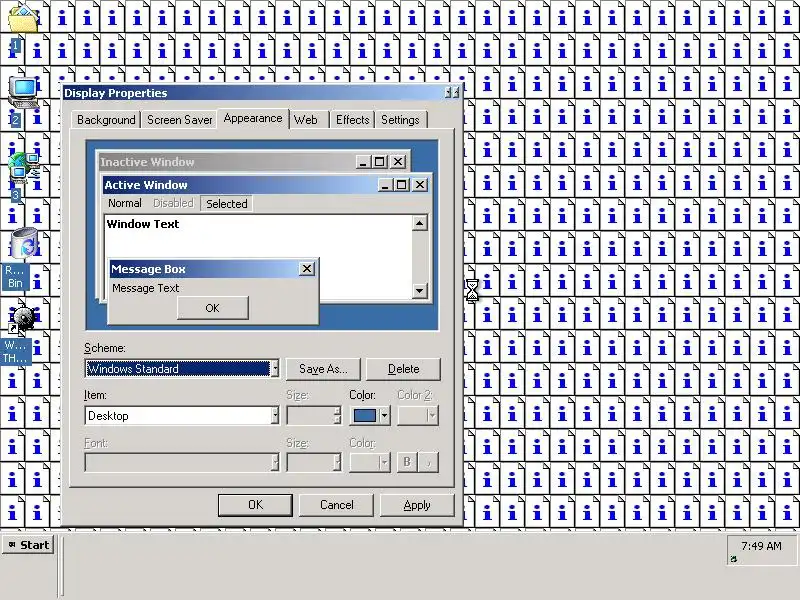Click Save As... to save the scheme
800x600 pixels.
[323, 369]
